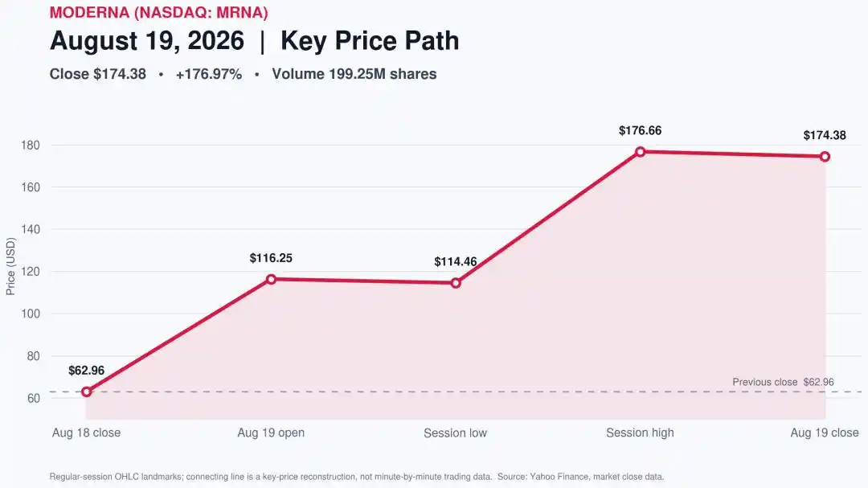Select the $176.66 price label
The height and width of the screenshot is (488, 868).
640,131
